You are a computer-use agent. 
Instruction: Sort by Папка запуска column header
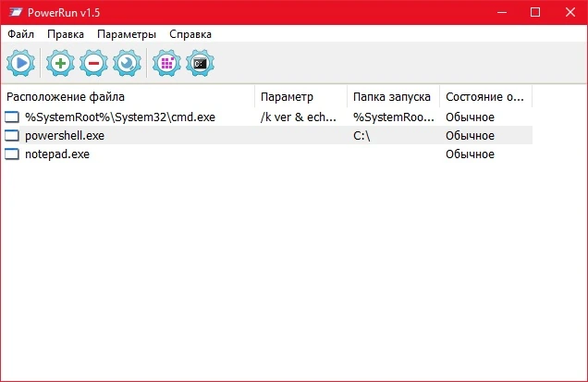point(393,97)
